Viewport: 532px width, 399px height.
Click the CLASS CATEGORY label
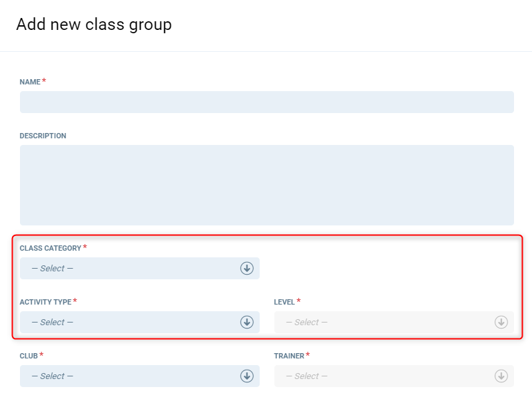(51, 248)
